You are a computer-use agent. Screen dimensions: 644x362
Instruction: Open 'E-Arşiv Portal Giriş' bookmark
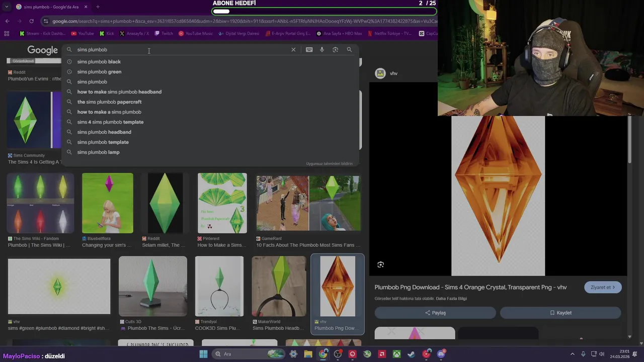(x=288, y=34)
